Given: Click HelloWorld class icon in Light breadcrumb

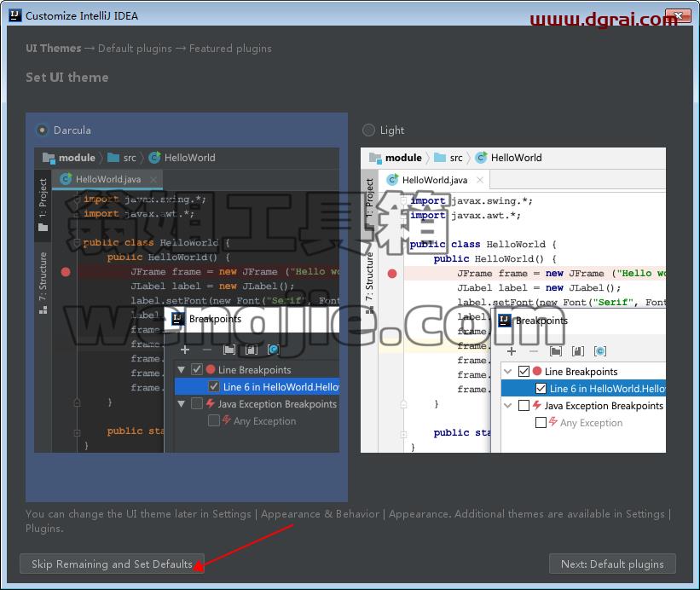Looking at the screenshot, I should 481,158.
